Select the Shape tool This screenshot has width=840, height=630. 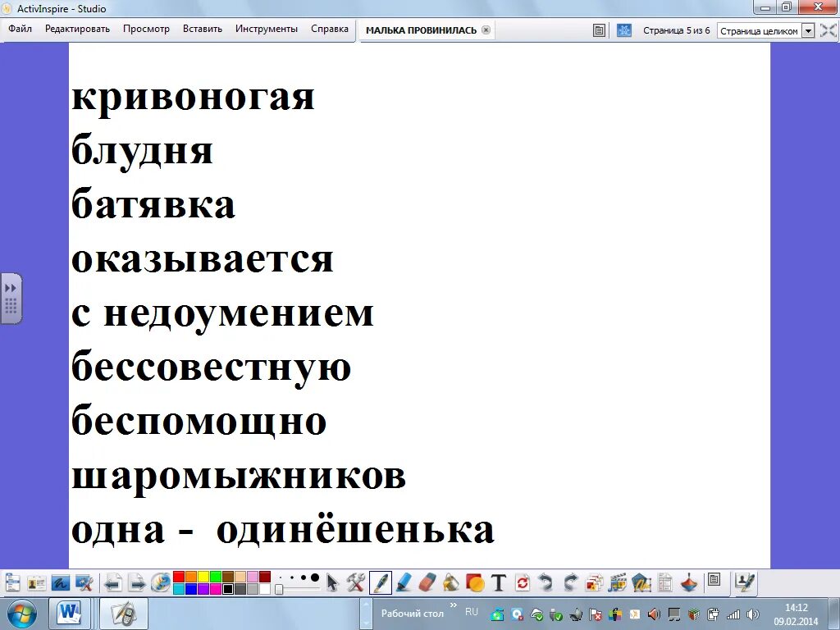click(x=475, y=582)
